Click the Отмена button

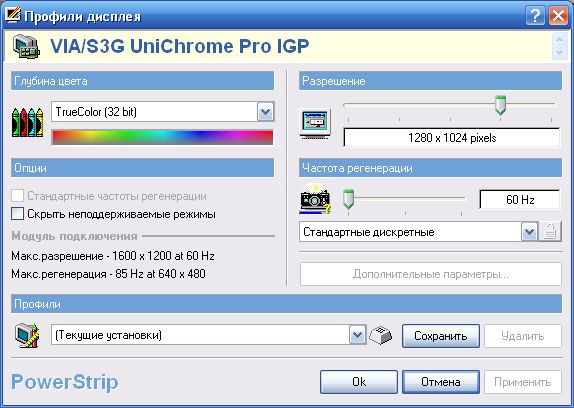point(441,382)
